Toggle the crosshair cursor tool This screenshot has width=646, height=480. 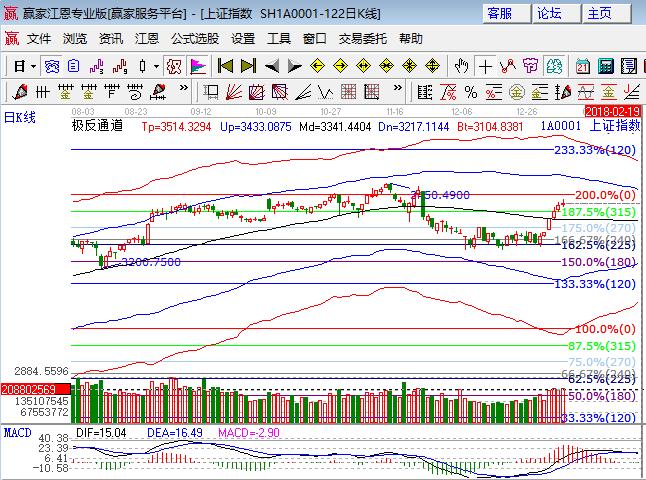click(485, 66)
